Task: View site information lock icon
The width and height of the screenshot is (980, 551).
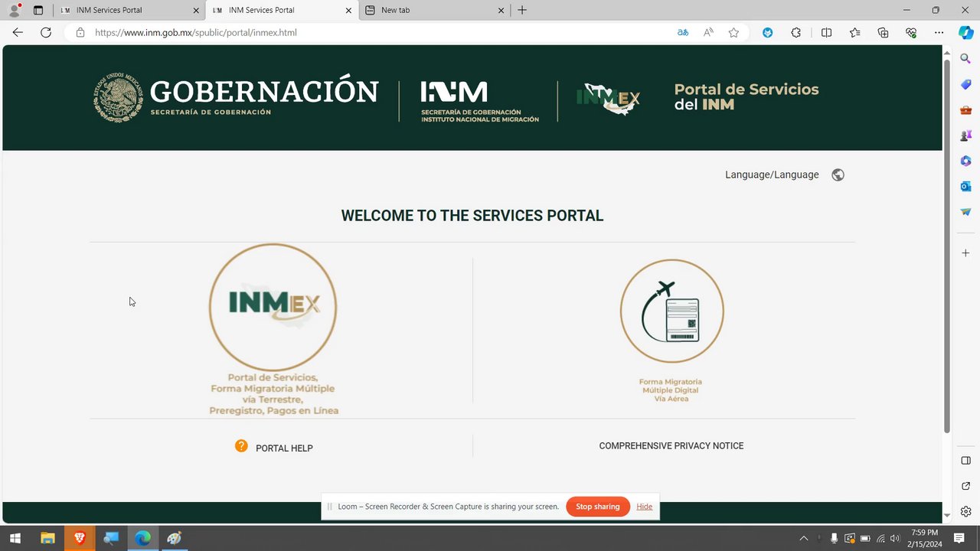Action: [x=80, y=32]
